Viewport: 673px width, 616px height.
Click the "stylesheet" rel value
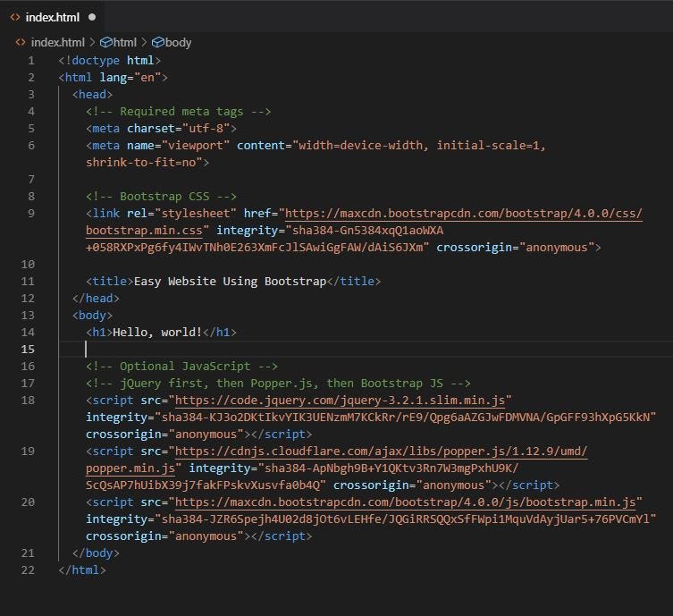pyautogui.click(x=196, y=214)
